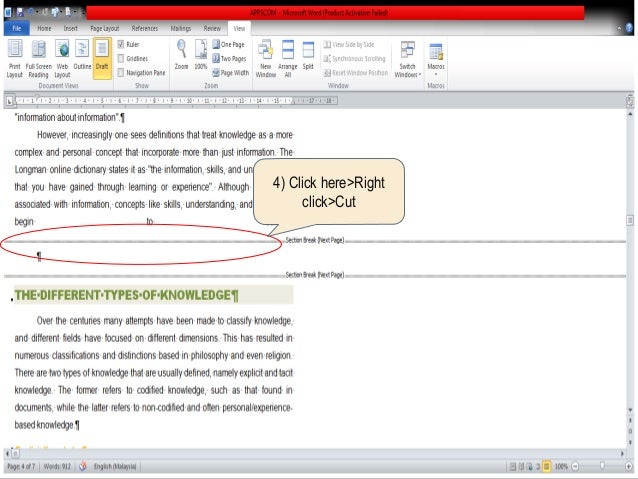Open the Macros dropdown
The height and width of the screenshot is (479, 638).
coord(436,59)
